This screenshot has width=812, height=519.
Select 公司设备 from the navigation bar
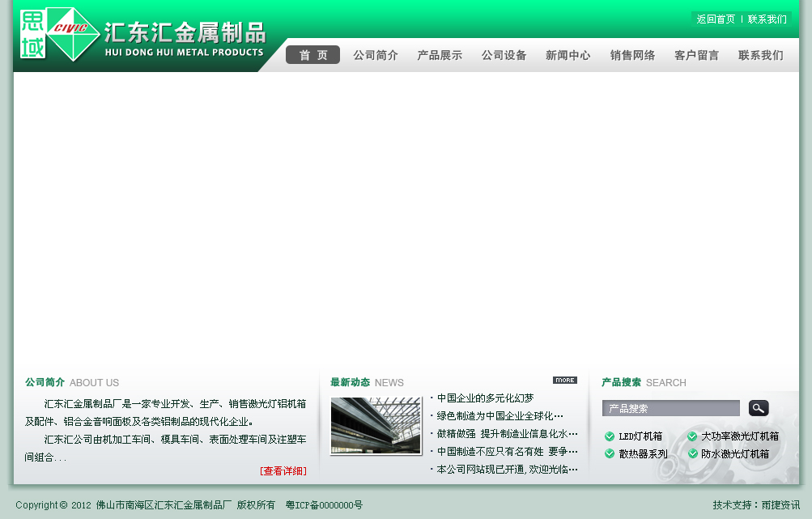point(504,55)
